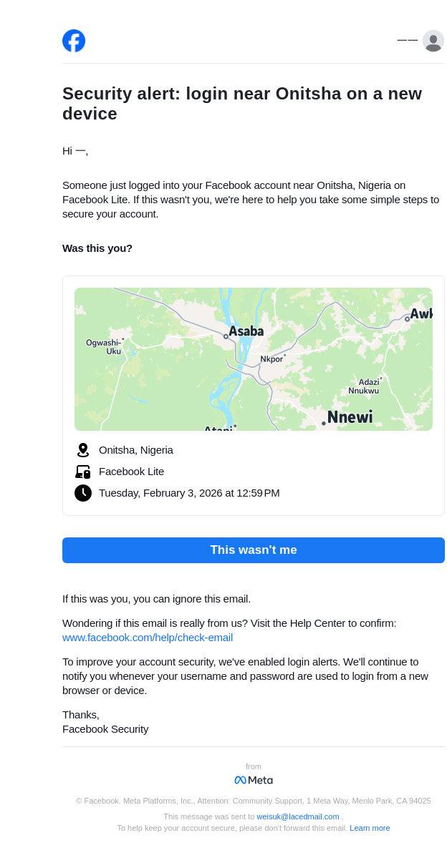This screenshot has height=868, width=447.
Task: Click the Facebook Lite device icon
Action: 83,472
